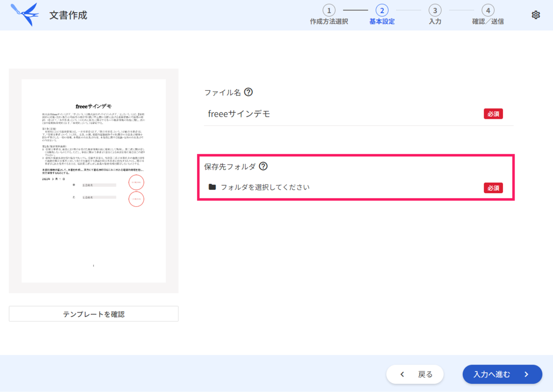This screenshot has width=553, height=392.
Task: Click the folder icon in save destination
Action: tap(212, 187)
